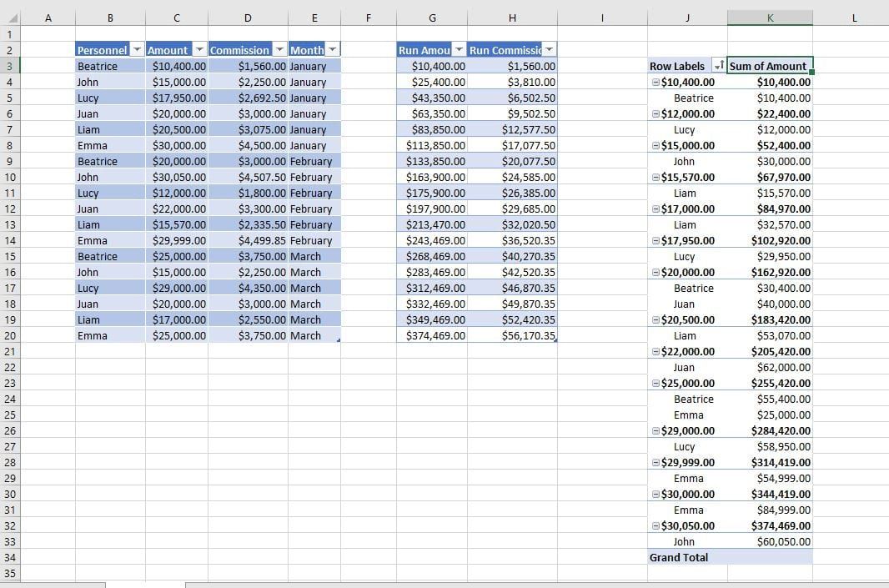Select the Sum of Amount header cell
889x588 pixels.
coord(769,66)
